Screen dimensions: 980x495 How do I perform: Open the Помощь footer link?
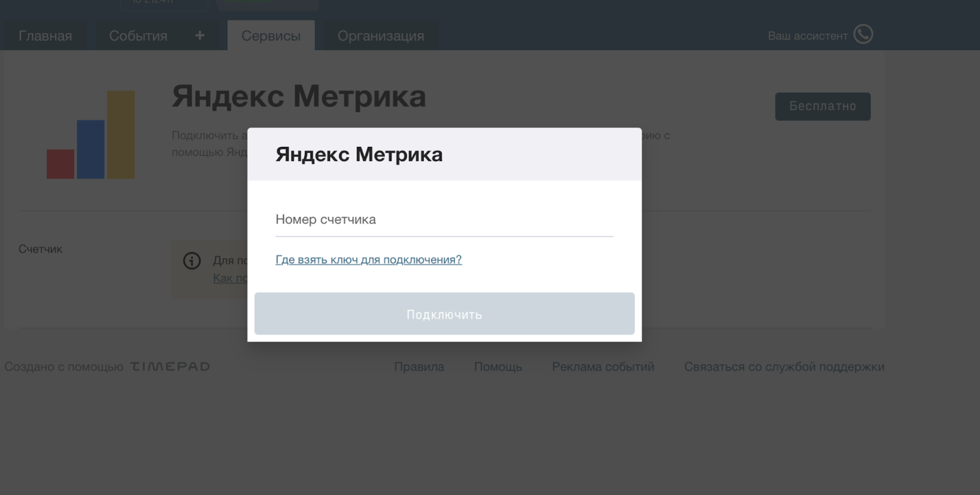pyautogui.click(x=498, y=366)
